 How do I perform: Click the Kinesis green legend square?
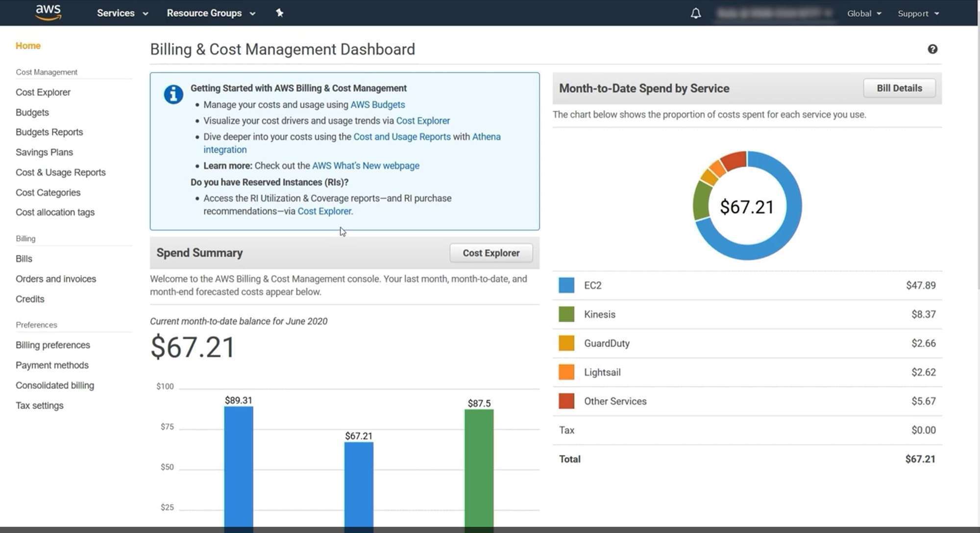coord(566,314)
